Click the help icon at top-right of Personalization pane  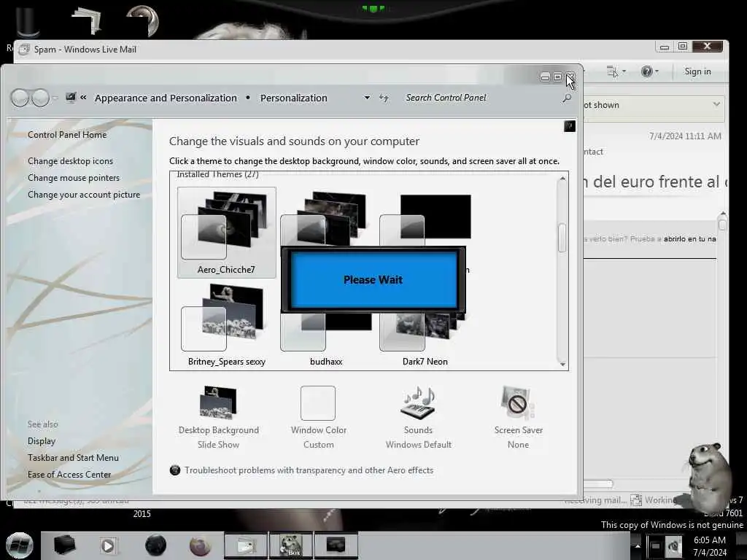pos(569,126)
